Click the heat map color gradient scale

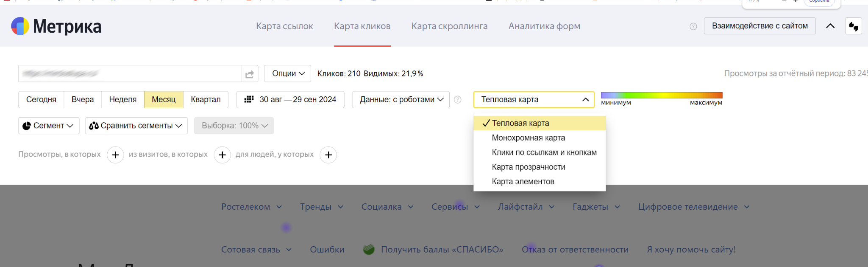click(x=661, y=96)
